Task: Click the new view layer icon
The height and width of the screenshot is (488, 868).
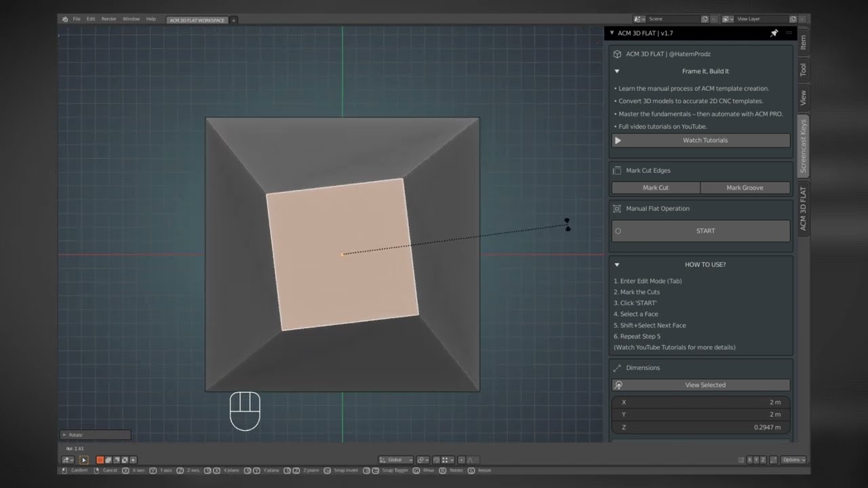Action: click(793, 19)
